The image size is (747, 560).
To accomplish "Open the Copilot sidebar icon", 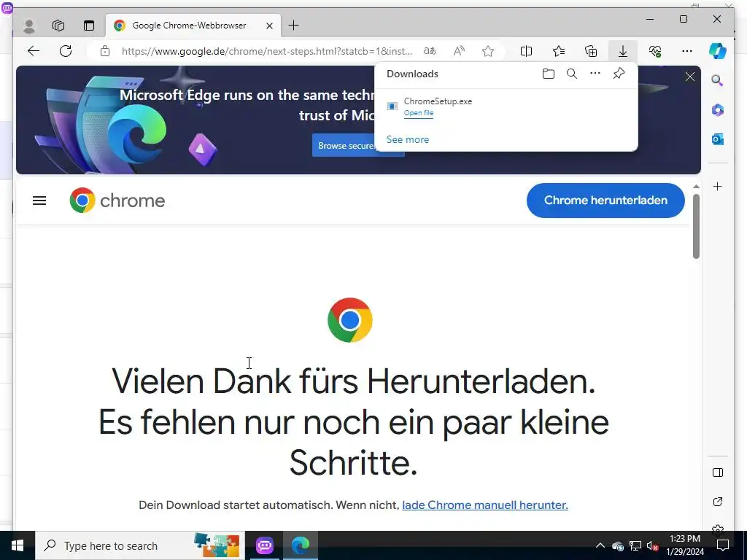I will 718,51.
